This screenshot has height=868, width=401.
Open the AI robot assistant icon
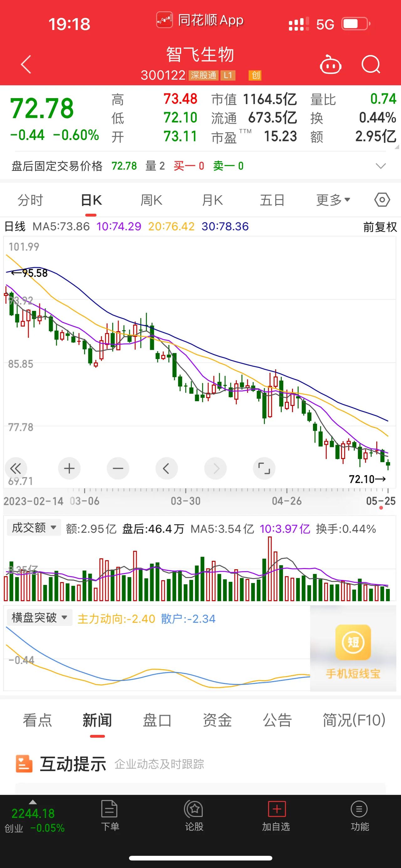(x=330, y=64)
